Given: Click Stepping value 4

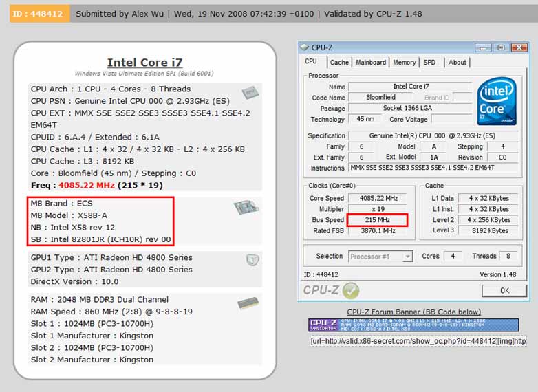Looking at the screenshot, I should 502,146.
